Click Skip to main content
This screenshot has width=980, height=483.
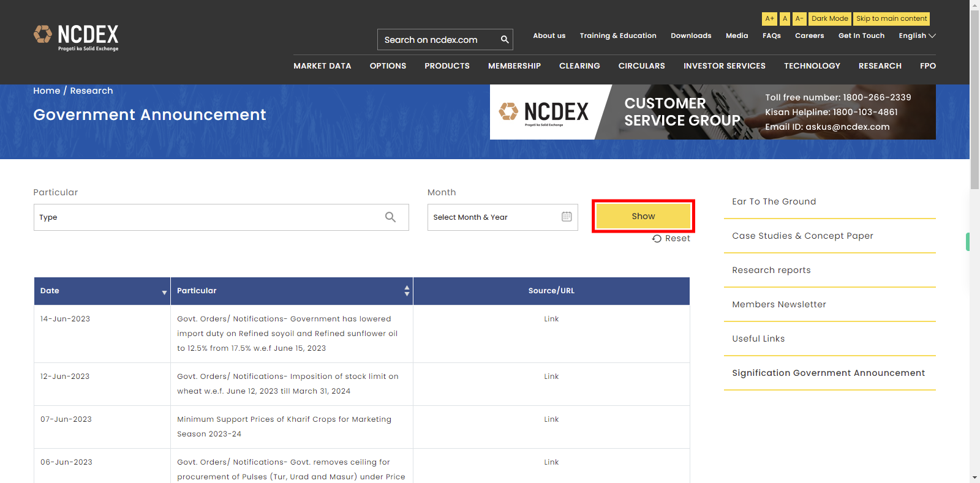(891, 18)
